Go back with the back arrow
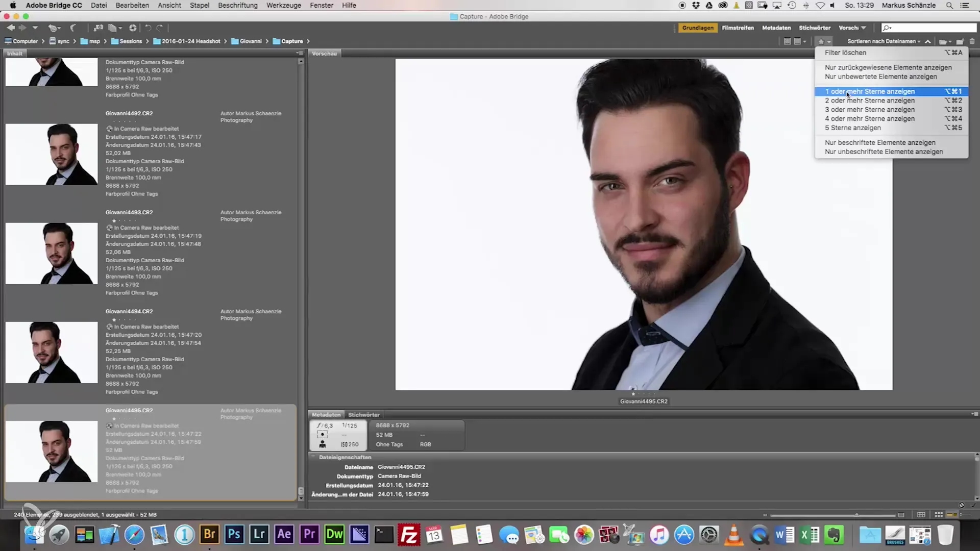 (x=10, y=28)
